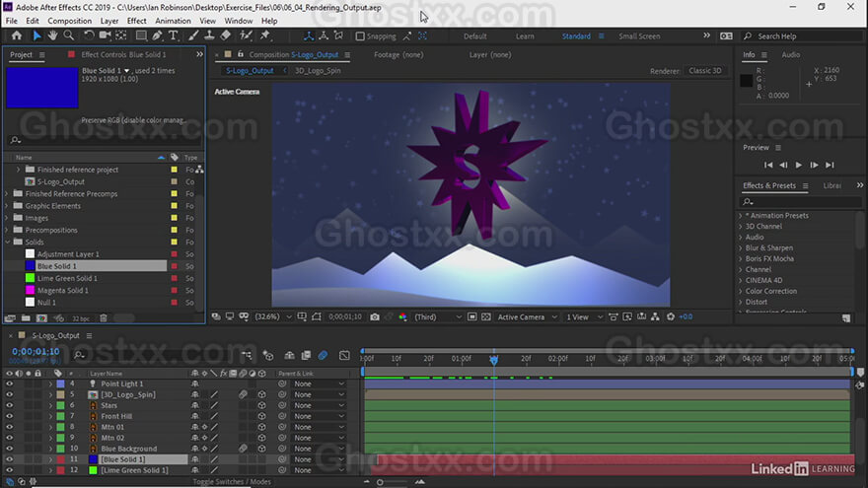Open the magnification 32.6% dropdown
868x488 pixels.
[x=273, y=317]
